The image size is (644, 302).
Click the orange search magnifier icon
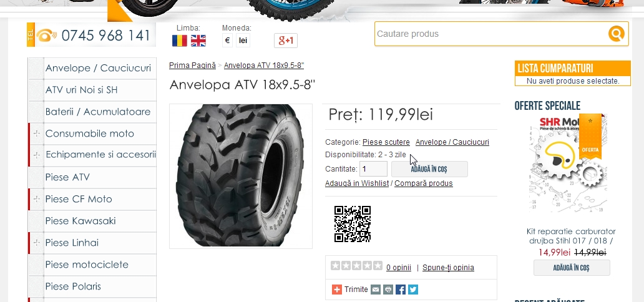pyautogui.click(x=616, y=34)
